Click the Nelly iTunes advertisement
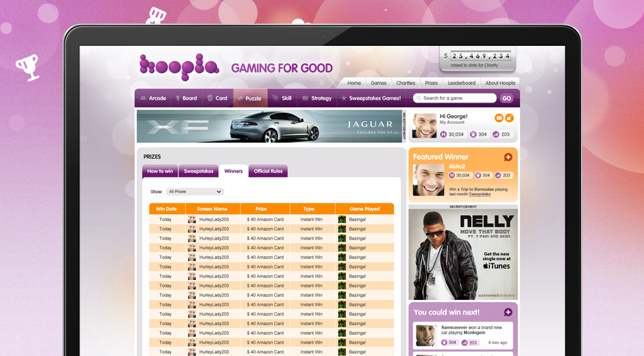The width and height of the screenshot is (644, 356). 463,254
